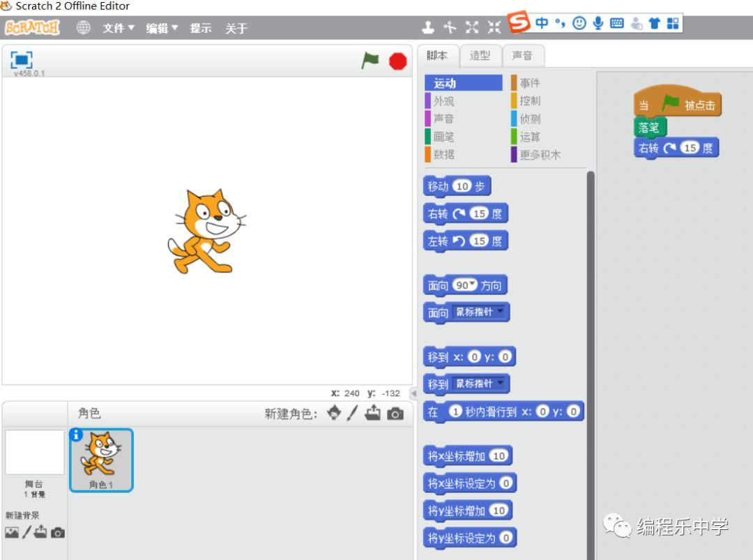Switch to the 声音 tab
753x560 pixels.
[523, 56]
